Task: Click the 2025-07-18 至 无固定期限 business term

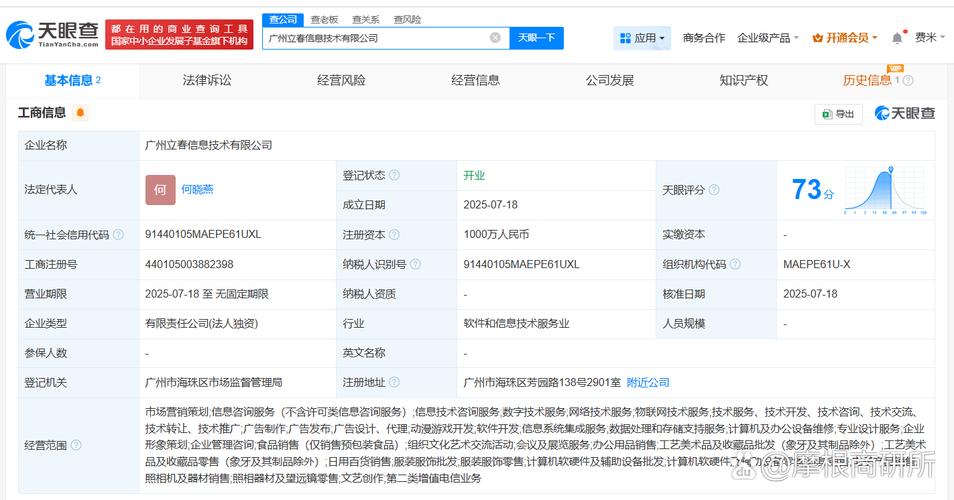Action: (207, 294)
